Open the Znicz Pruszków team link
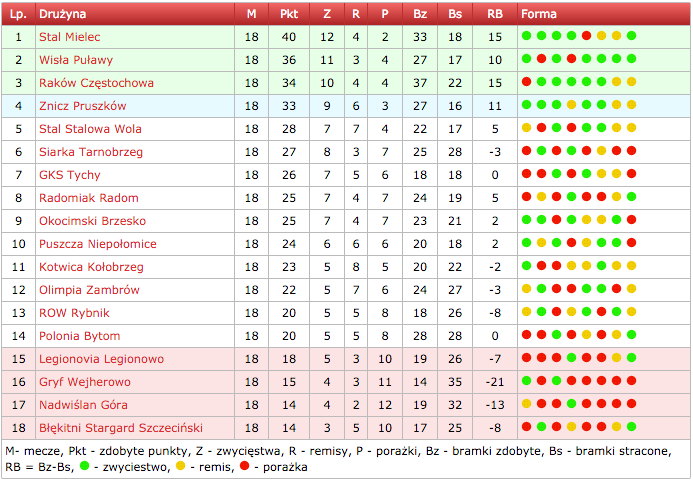This screenshot has width=693, height=481. (82, 106)
